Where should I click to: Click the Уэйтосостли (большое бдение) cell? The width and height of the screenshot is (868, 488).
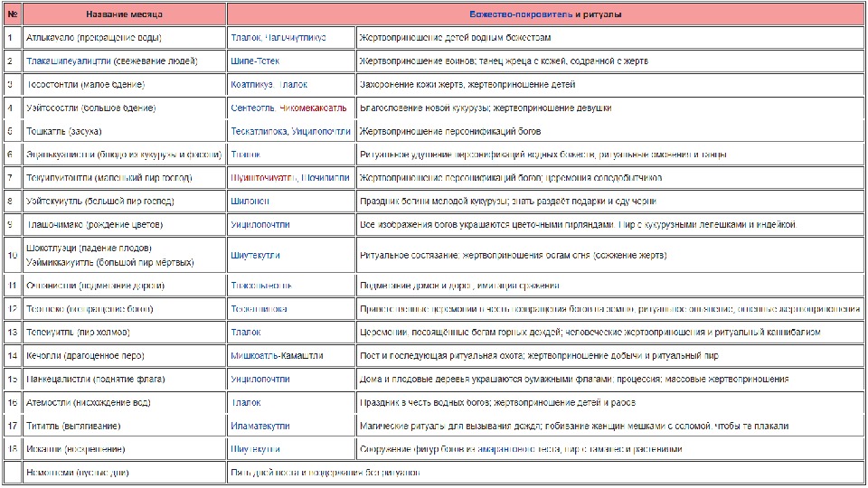[125, 108]
